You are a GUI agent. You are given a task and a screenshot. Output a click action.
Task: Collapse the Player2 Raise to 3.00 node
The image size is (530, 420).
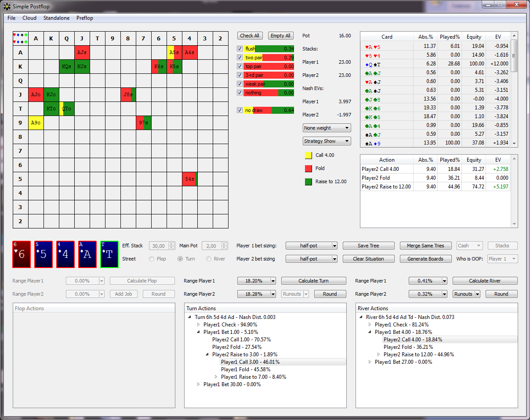(x=207, y=355)
